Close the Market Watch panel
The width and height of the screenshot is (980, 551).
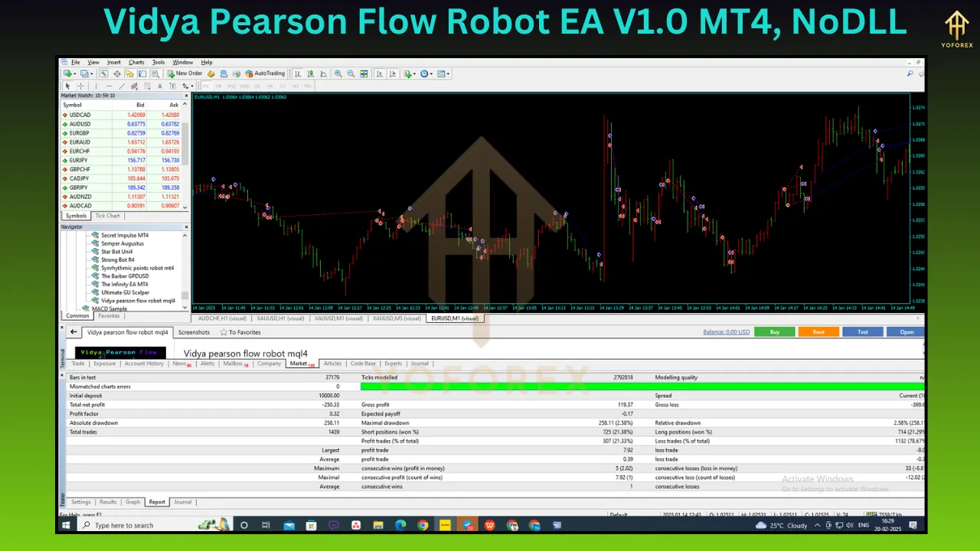(186, 96)
